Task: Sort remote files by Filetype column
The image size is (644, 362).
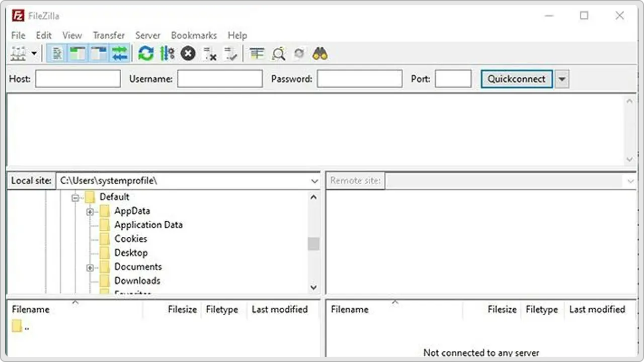Action: pos(542,310)
